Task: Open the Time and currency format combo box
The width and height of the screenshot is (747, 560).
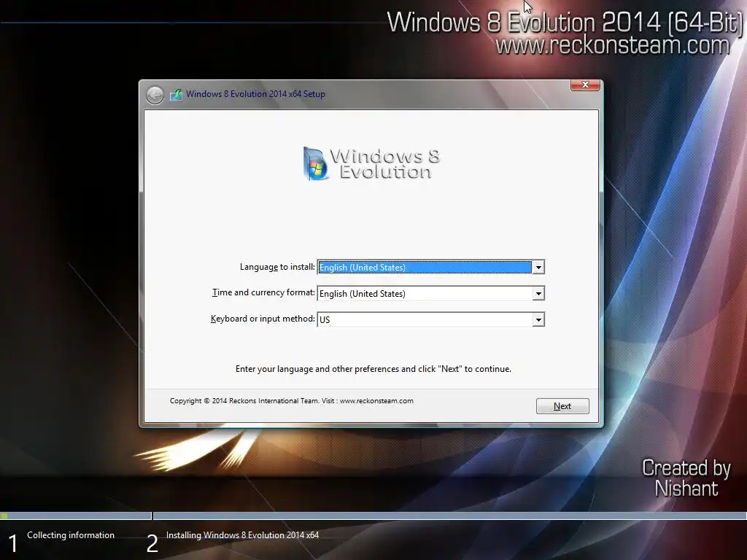Action: [x=430, y=293]
